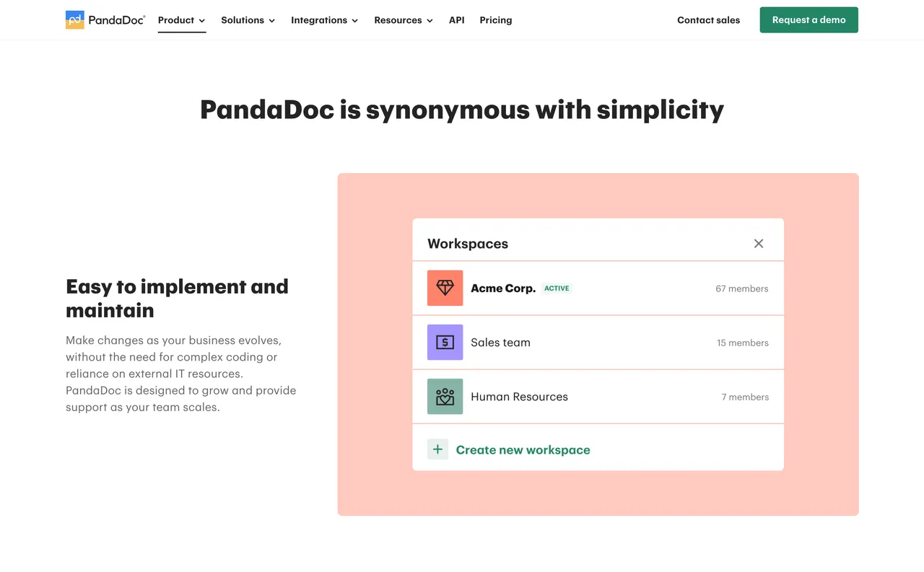Click the Sales team dollar icon
Image resolution: width=924 pixels, height=572 pixels.
pyautogui.click(x=445, y=343)
